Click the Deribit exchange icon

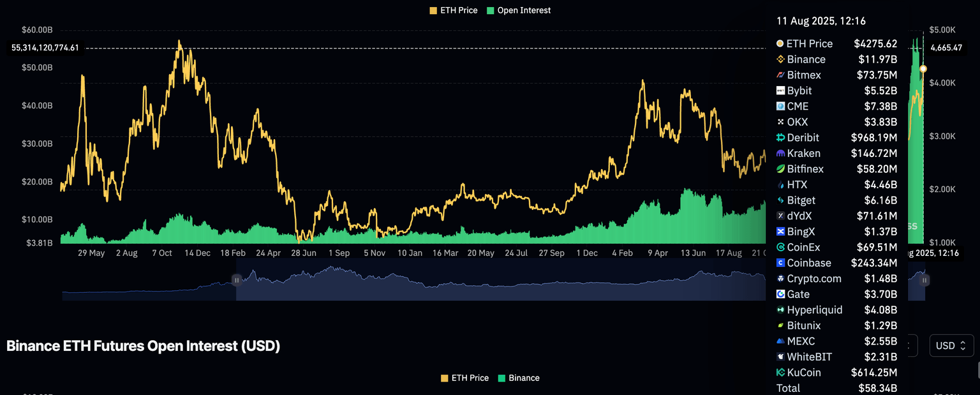[x=780, y=138]
